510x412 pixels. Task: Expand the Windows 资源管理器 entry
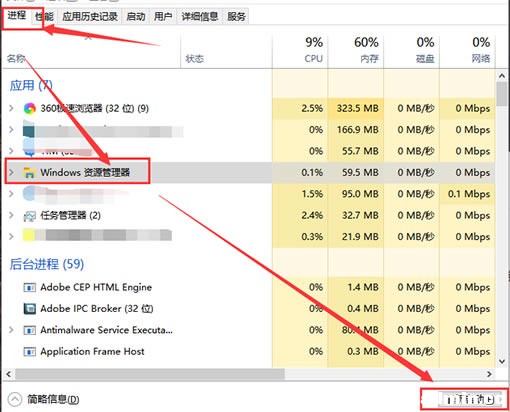coord(11,172)
